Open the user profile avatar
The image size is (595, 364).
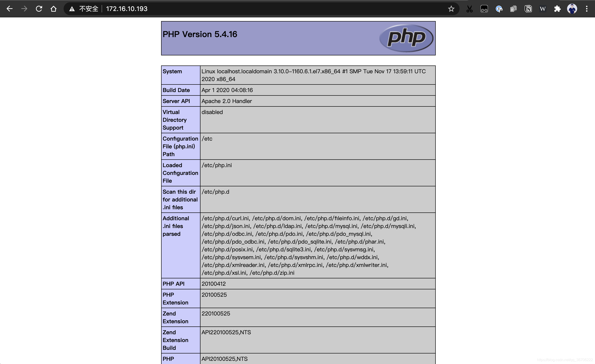(572, 9)
